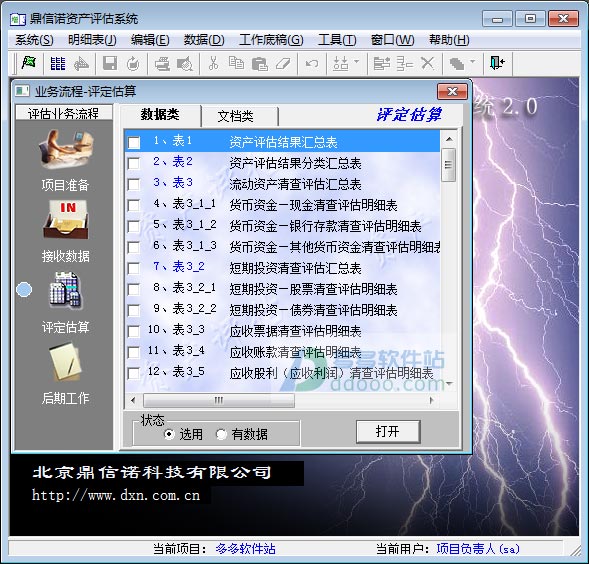Click the horizontal scroll right arrow
This screenshot has width=589, height=564.
point(432,401)
